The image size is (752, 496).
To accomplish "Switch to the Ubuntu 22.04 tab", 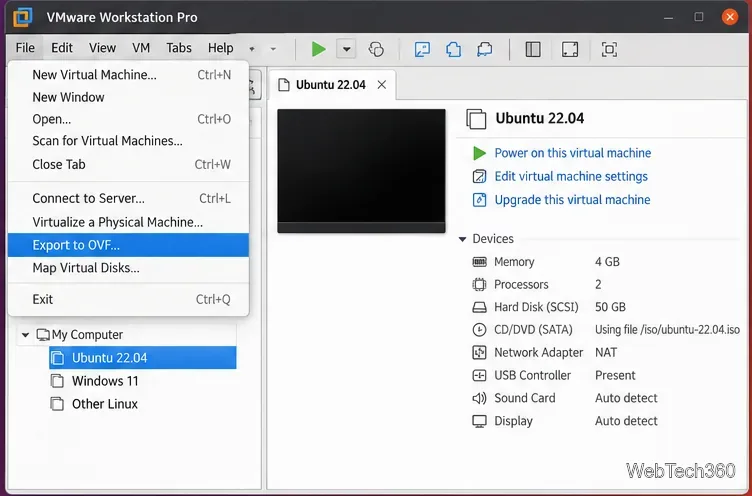I will coord(331,85).
